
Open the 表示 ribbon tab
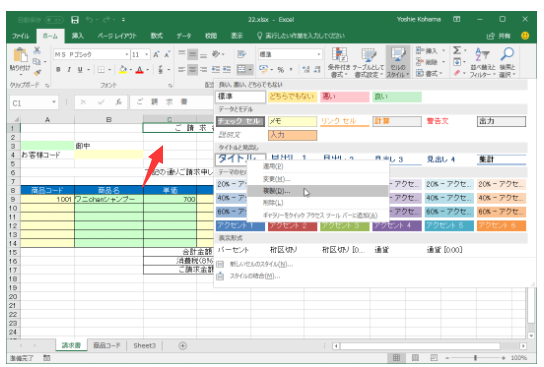point(237,36)
